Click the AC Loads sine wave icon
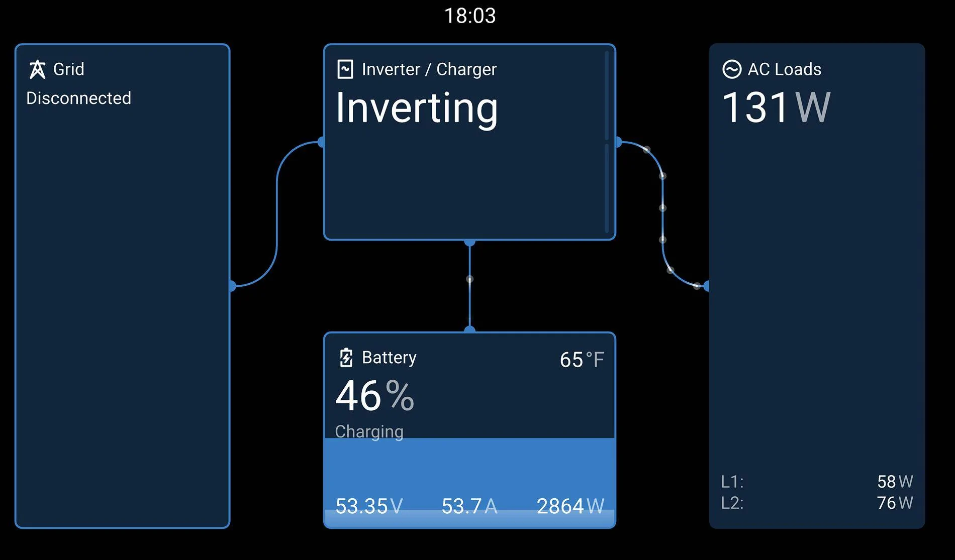 731,69
